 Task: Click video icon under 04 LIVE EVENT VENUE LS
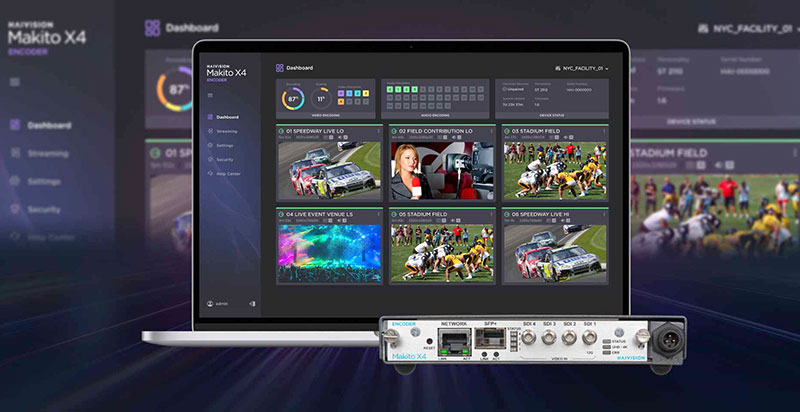(324, 220)
